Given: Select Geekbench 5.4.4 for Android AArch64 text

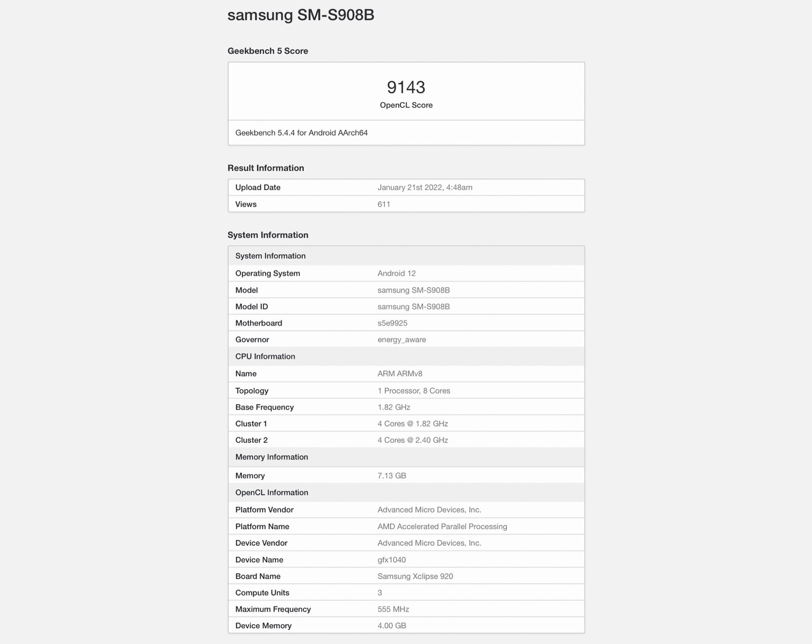Looking at the screenshot, I should pos(302,133).
